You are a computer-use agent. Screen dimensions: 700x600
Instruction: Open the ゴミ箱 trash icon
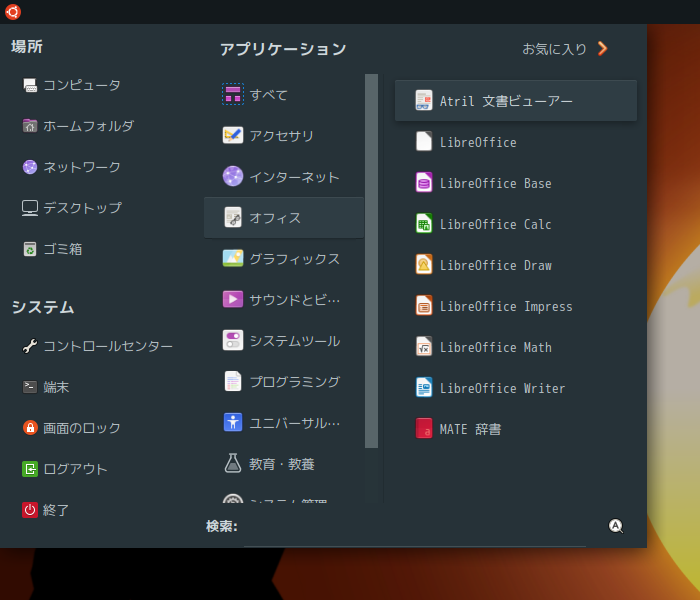[30, 249]
